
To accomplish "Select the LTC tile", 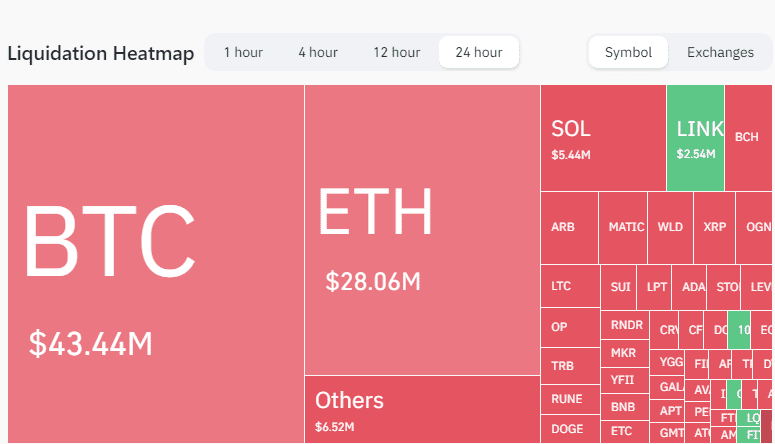I will click(x=570, y=286).
